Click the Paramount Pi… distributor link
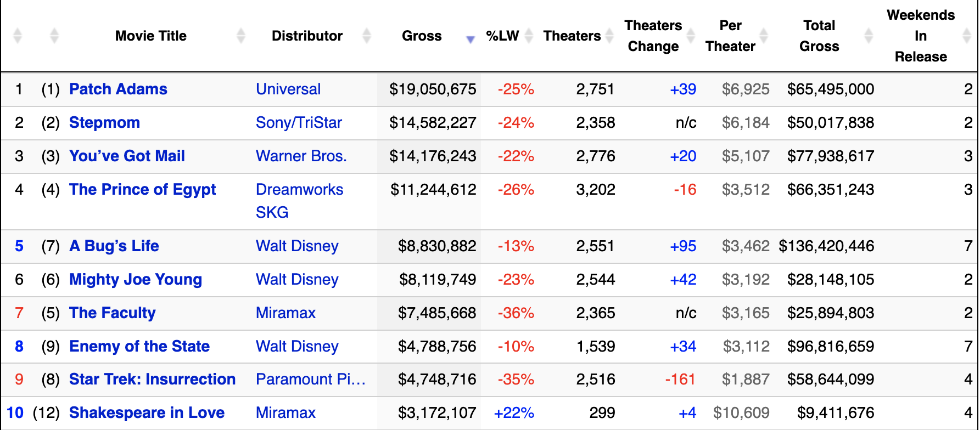This screenshot has width=980, height=430. (x=310, y=380)
